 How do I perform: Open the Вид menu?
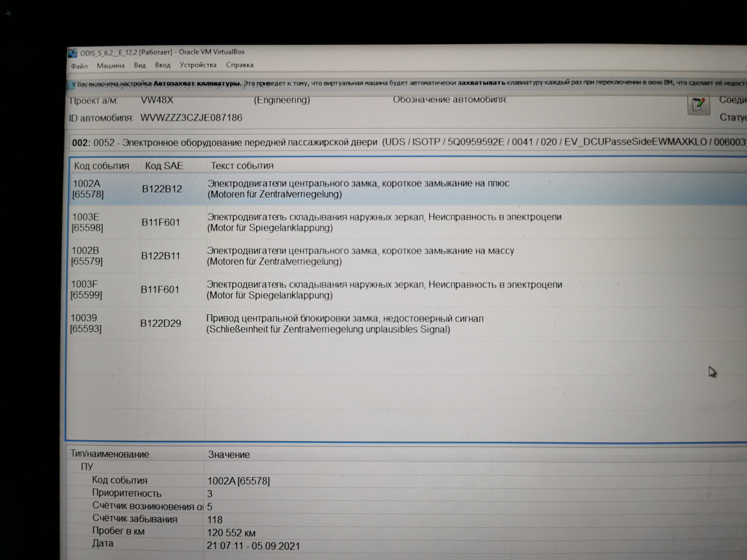(140, 65)
